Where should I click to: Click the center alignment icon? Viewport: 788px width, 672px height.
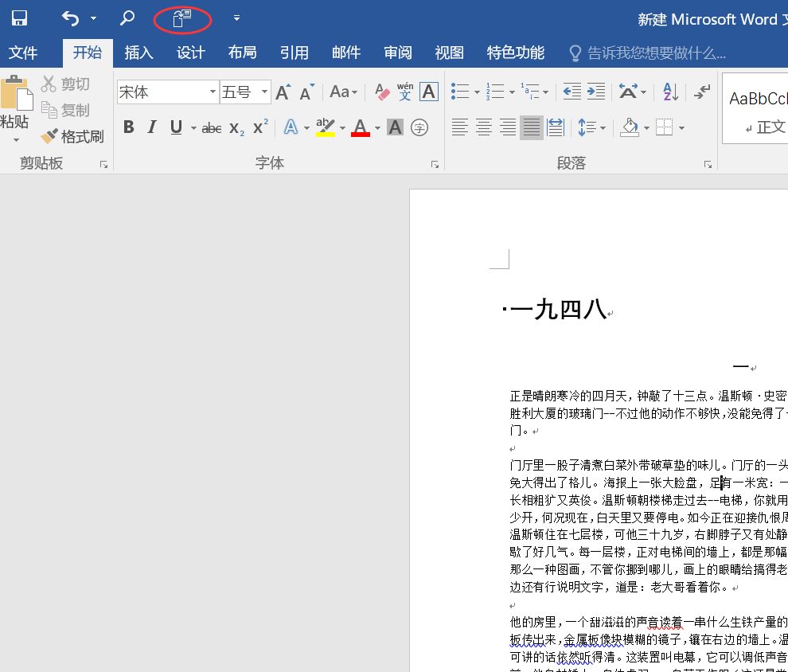pyautogui.click(x=483, y=127)
